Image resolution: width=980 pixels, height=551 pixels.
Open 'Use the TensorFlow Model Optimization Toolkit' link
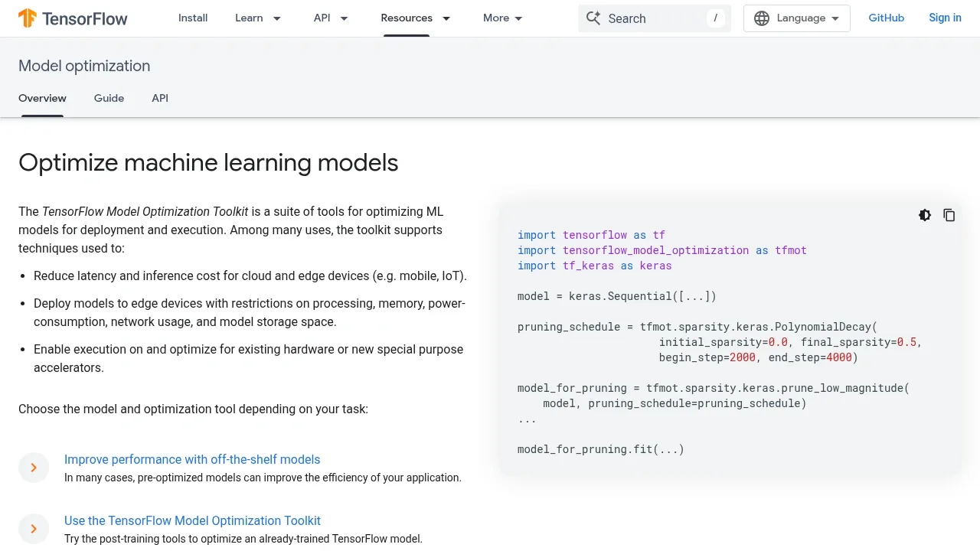pos(192,521)
